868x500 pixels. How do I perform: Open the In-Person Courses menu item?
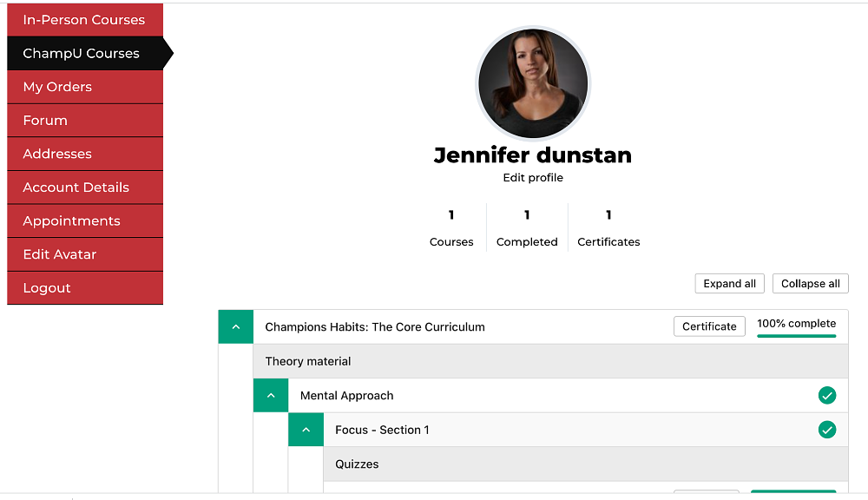pos(84,20)
